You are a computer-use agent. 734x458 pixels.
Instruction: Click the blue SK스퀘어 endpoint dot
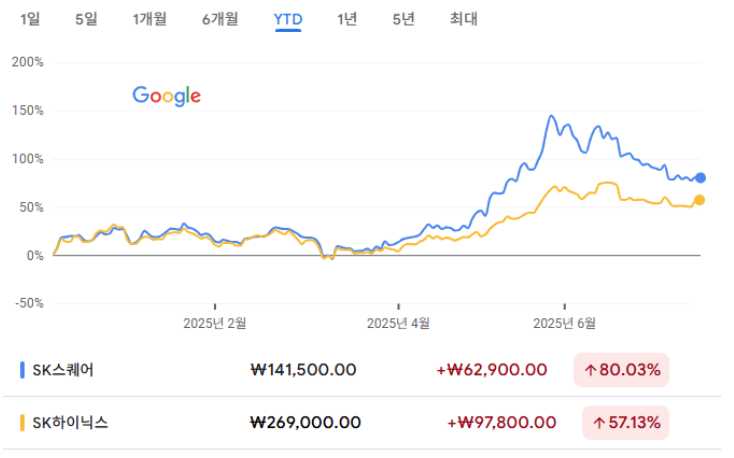coord(700,177)
